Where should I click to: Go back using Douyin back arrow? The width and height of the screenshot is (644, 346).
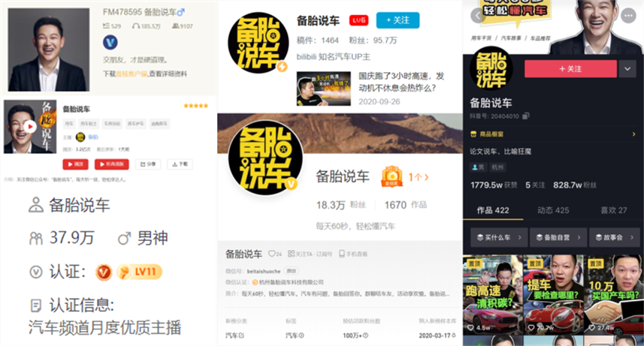(478, 16)
